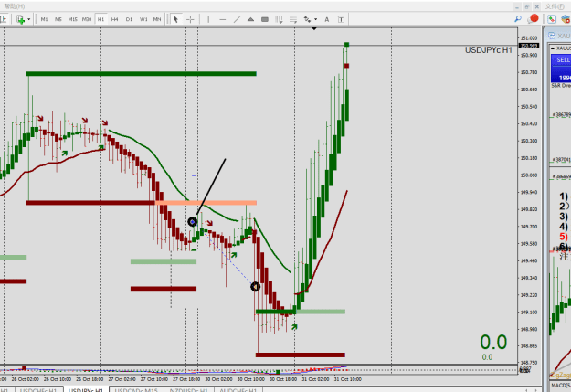
Task: Click the chart type icon at toolbar left edge
Action: pyautogui.click(x=4, y=19)
